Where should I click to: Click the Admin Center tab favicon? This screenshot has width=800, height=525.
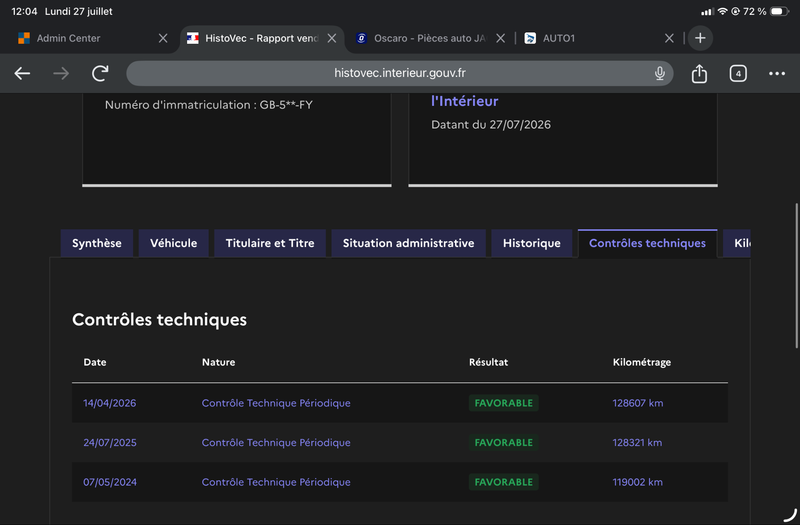(23, 38)
